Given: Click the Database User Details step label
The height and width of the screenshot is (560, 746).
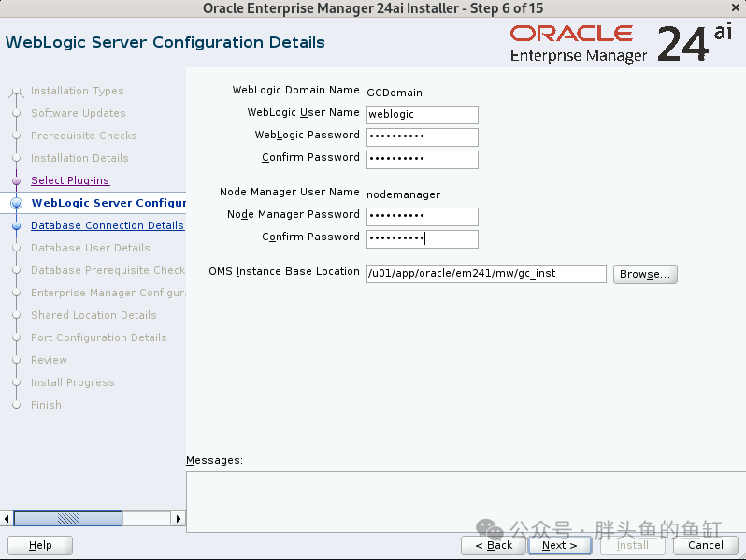Looking at the screenshot, I should pyautogui.click(x=91, y=248).
